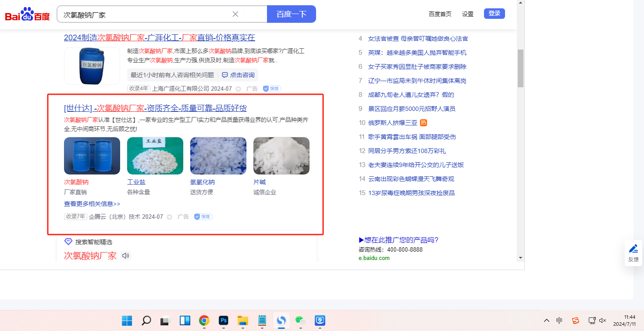Open the dropdown arrow next to 企腾云（北京）技术 2024-07
The width and height of the screenshot is (644, 331).
coord(170,217)
